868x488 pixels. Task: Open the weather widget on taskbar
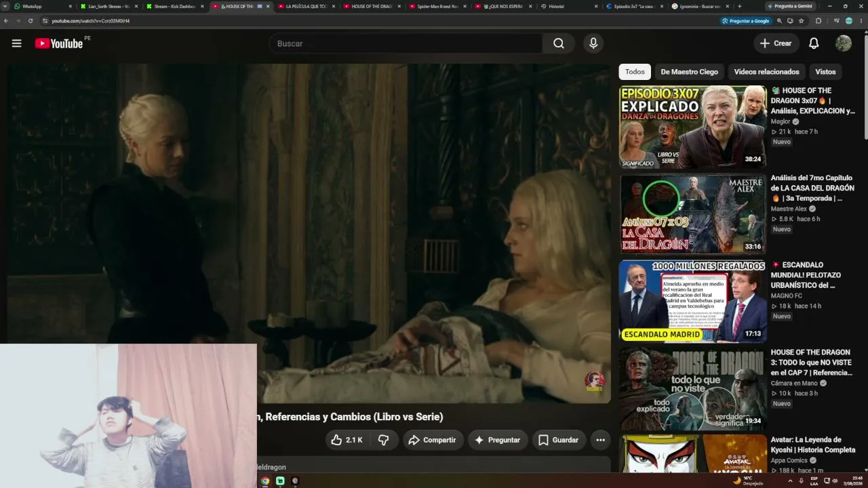(x=748, y=481)
